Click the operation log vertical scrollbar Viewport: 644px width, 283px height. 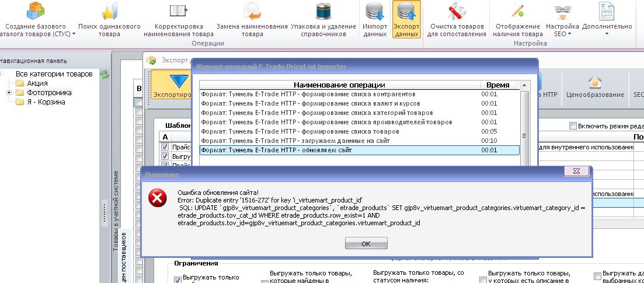click(524, 123)
